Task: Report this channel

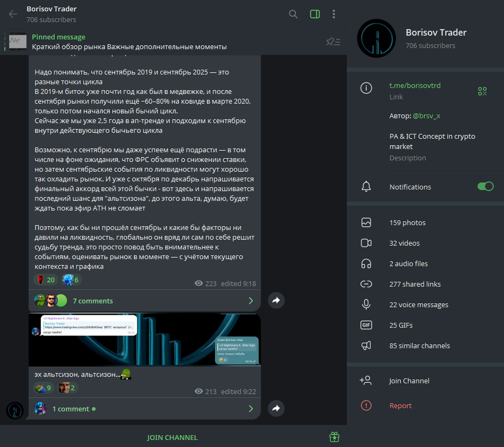Action: (400, 405)
